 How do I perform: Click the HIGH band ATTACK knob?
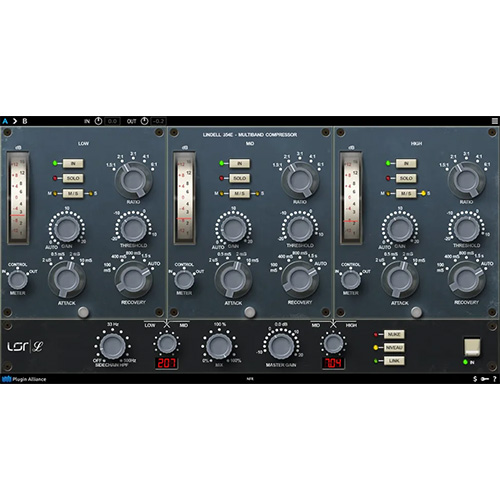[x=400, y=279]
